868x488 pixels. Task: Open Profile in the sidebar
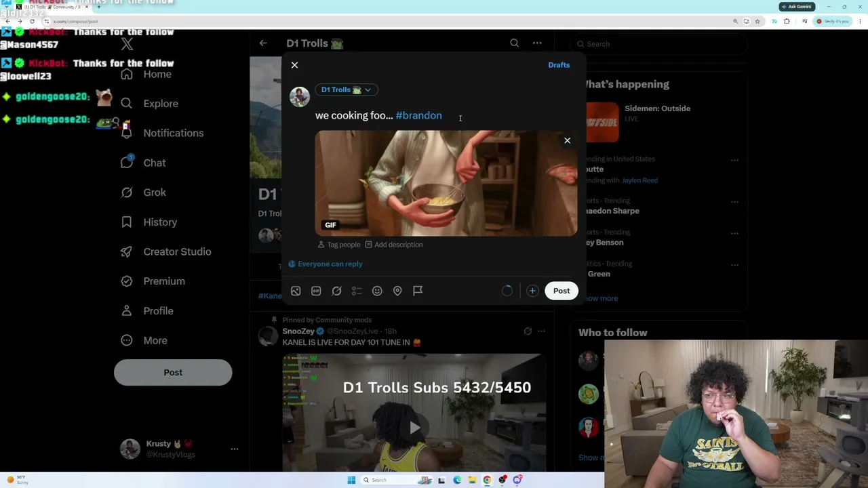(147, 311)
